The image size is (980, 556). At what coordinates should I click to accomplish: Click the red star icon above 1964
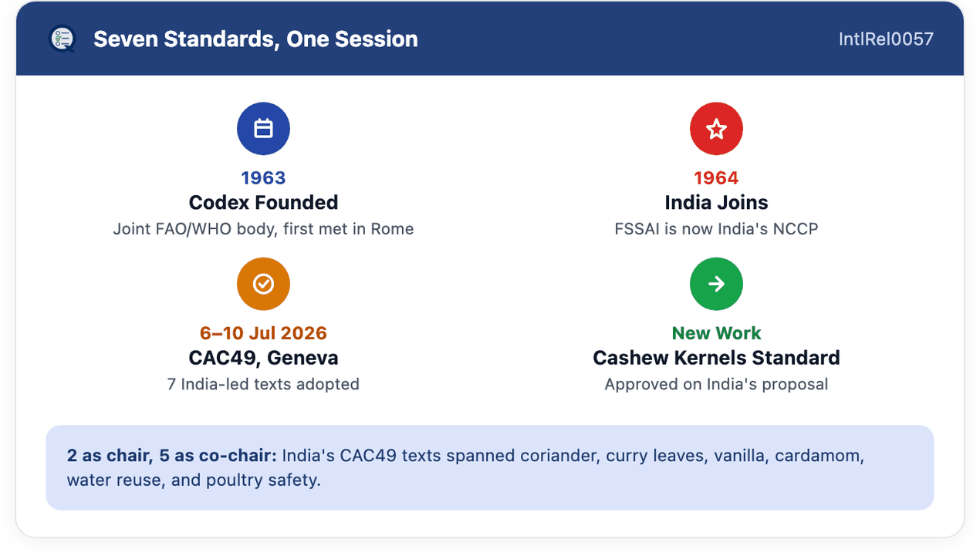click(716, 129)
